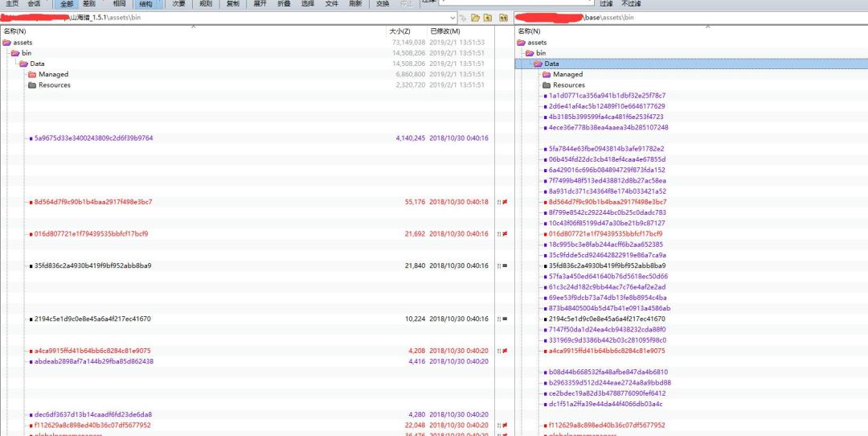Click file icon of 5a9675d33e in left pane
868x436 pixels.
31,138
